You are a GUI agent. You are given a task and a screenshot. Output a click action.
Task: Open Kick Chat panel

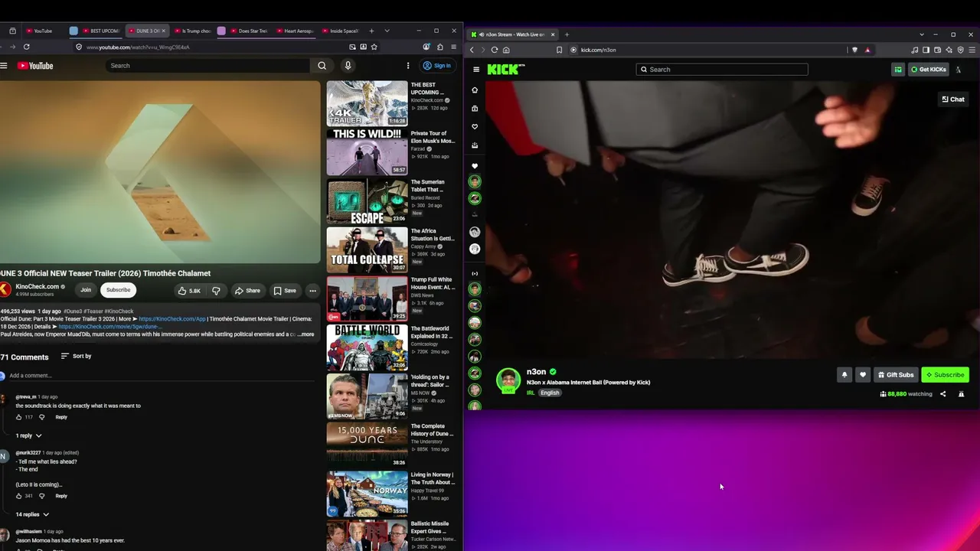click(953, 99)
